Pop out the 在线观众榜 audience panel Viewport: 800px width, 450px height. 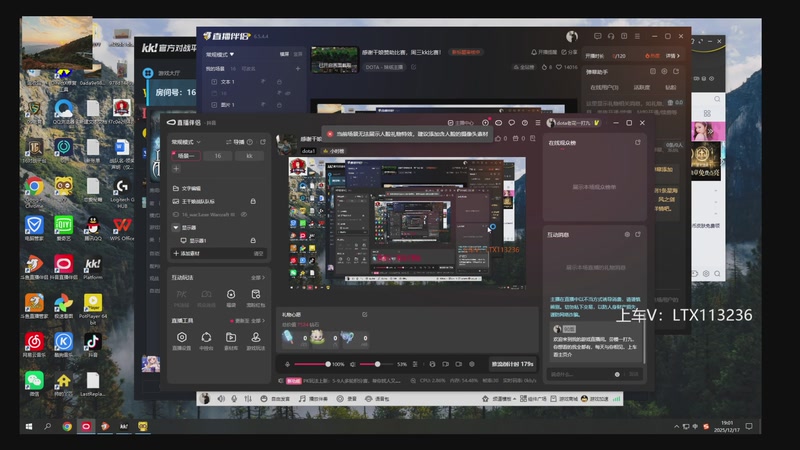point(638,142)
